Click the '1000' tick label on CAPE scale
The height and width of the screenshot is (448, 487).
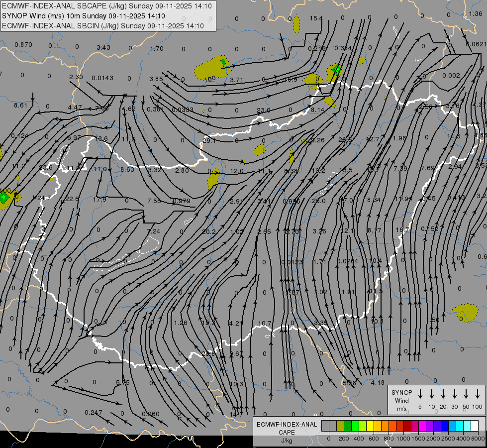click(x=403, y=439)
